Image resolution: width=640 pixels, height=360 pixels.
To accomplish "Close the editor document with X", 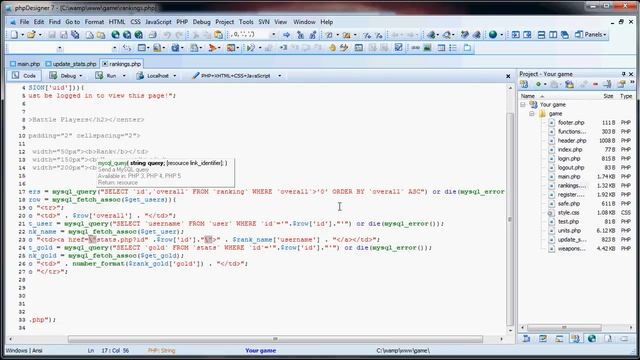I will pyautogui.click(x=508, y=76).
